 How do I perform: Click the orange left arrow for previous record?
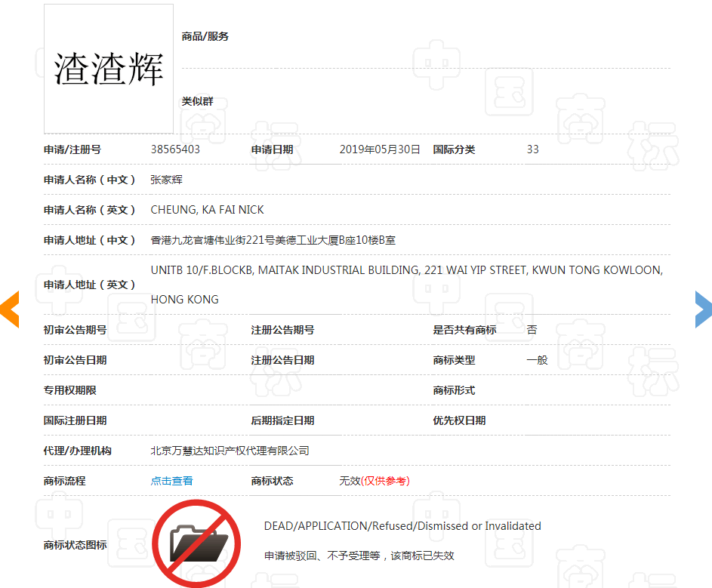pyautogui.click(x=9, y=309)
